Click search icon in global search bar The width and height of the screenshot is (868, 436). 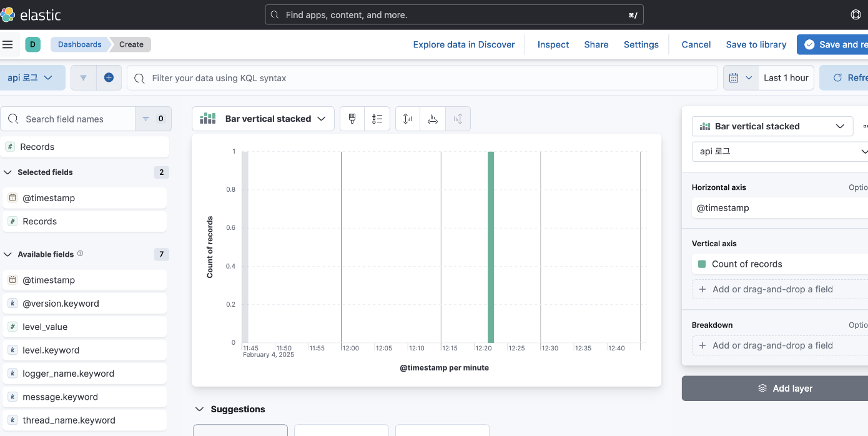[x=275, y=15]
